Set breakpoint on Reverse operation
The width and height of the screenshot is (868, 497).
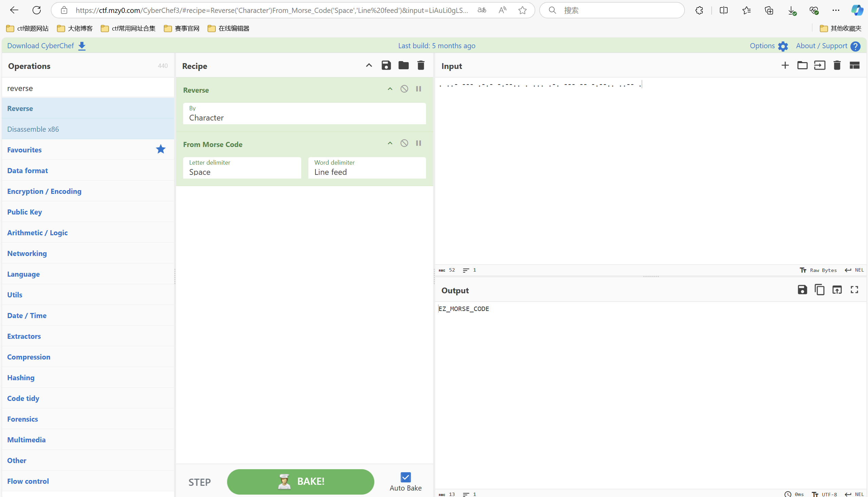419,89
